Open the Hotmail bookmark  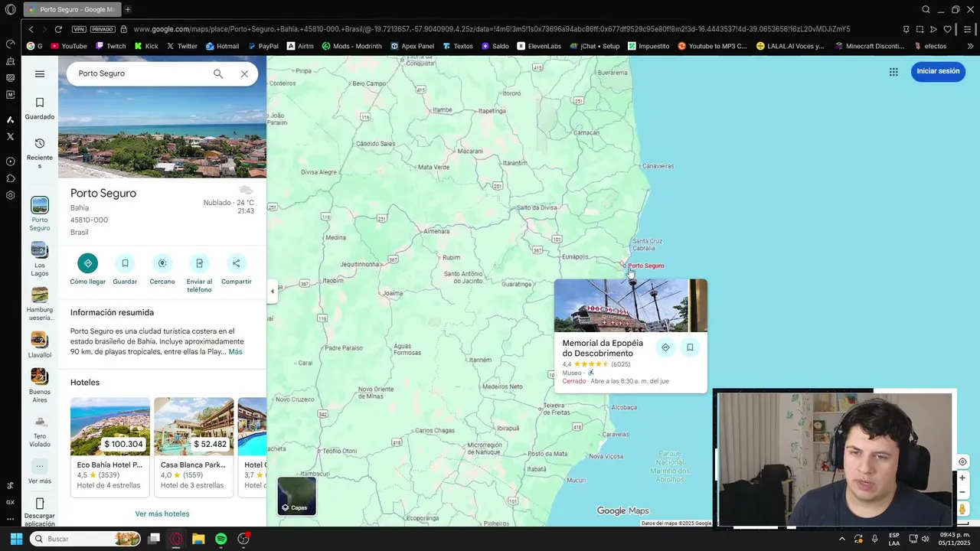pos(222,46)
